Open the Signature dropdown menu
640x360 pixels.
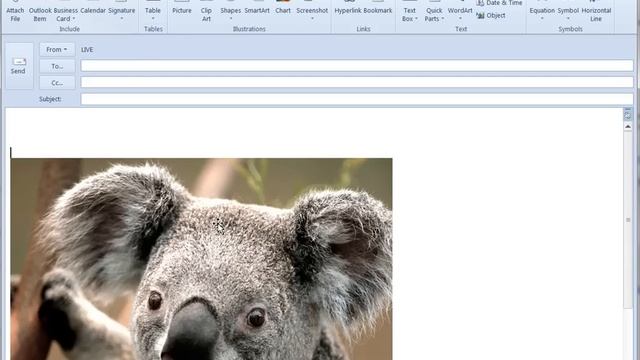[x=121, y=11]
